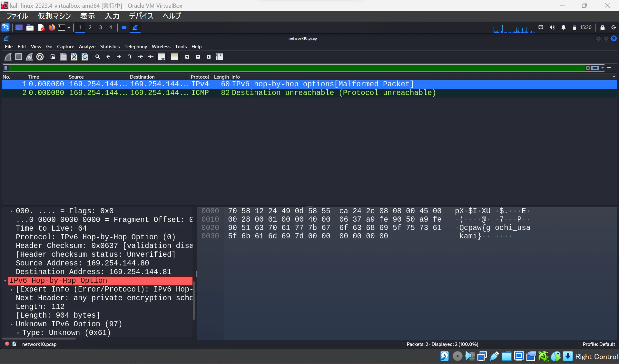Click Close this capture file icon
The image size is (619, 364).
[x=74, y=57]
